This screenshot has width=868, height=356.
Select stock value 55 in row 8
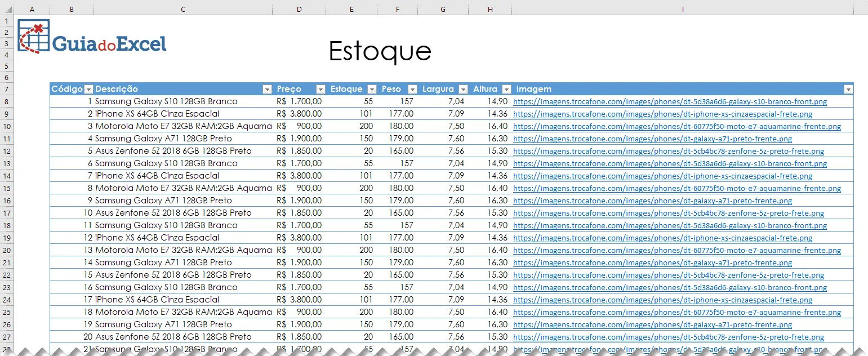pos(351,101)
